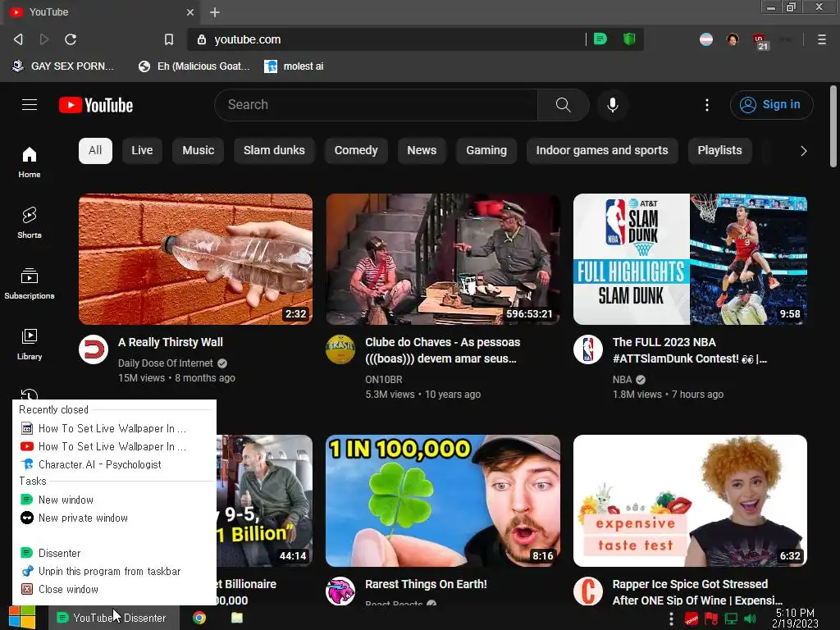Open the browser hamburger menu at top right
The height and width of the screenshot is (630, 840).
click(822, 39)
